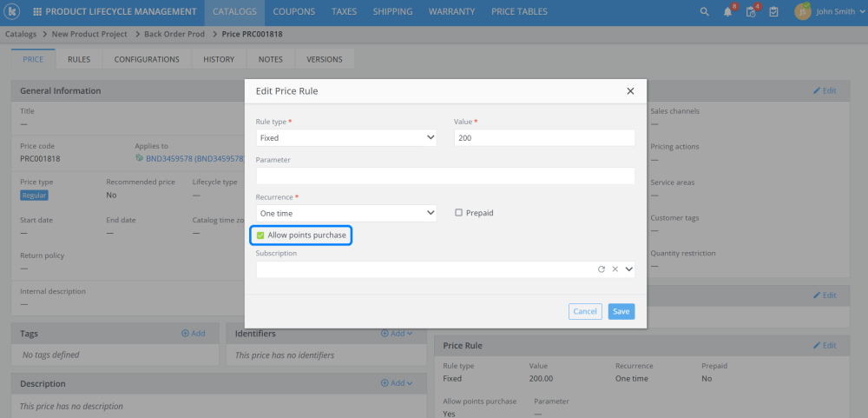Save the price rule

click(621, 311)
